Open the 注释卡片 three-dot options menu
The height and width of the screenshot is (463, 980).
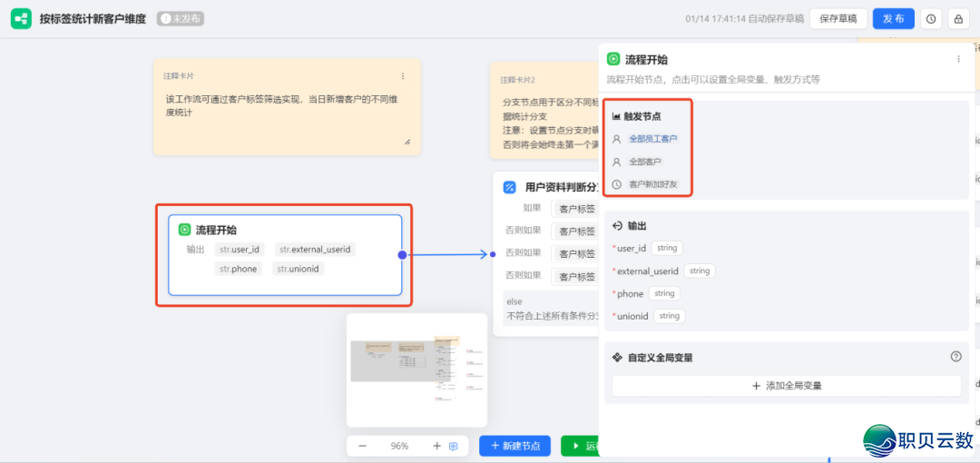403,76
